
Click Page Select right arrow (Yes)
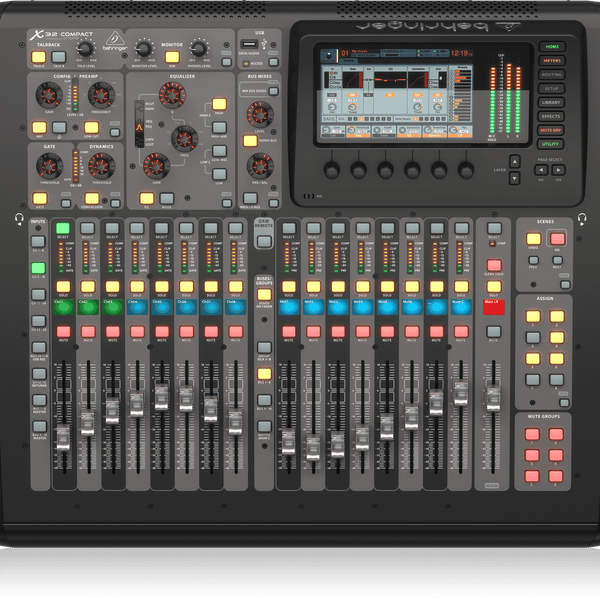558,170
